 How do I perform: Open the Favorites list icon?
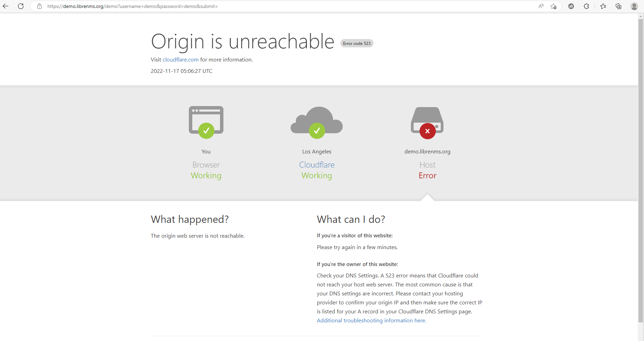coord(603,6)
